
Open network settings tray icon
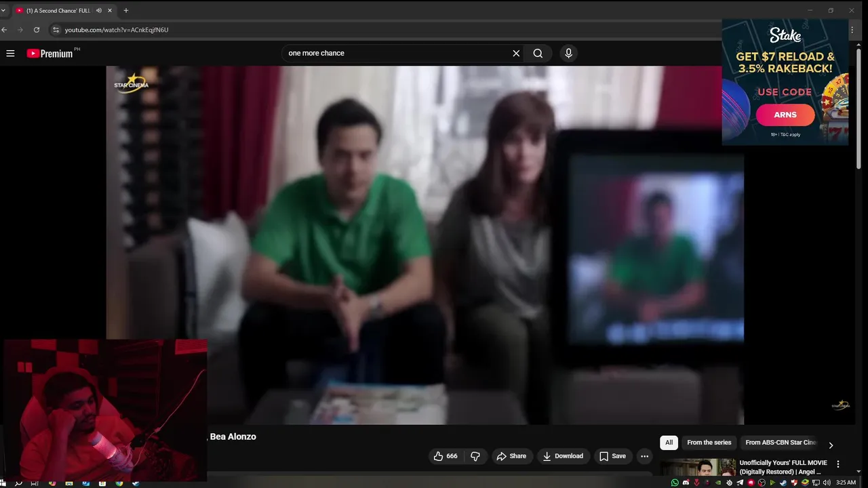click(x=816, y=483)
